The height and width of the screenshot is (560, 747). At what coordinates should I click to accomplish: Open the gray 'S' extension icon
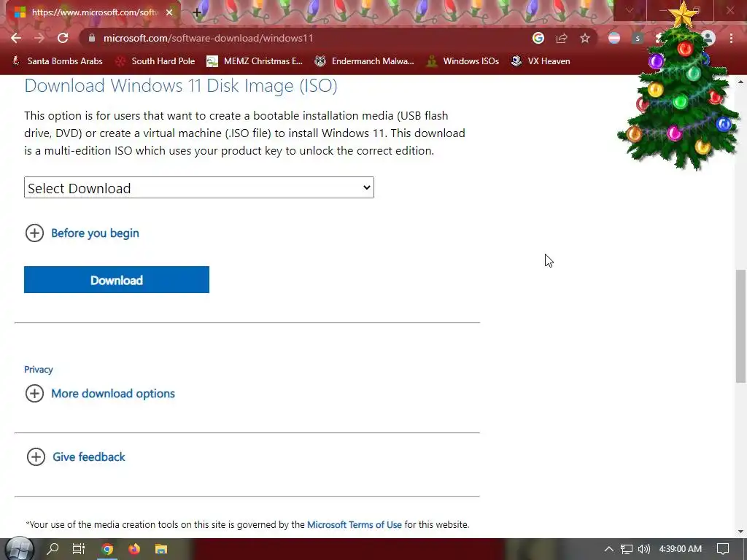638,38
